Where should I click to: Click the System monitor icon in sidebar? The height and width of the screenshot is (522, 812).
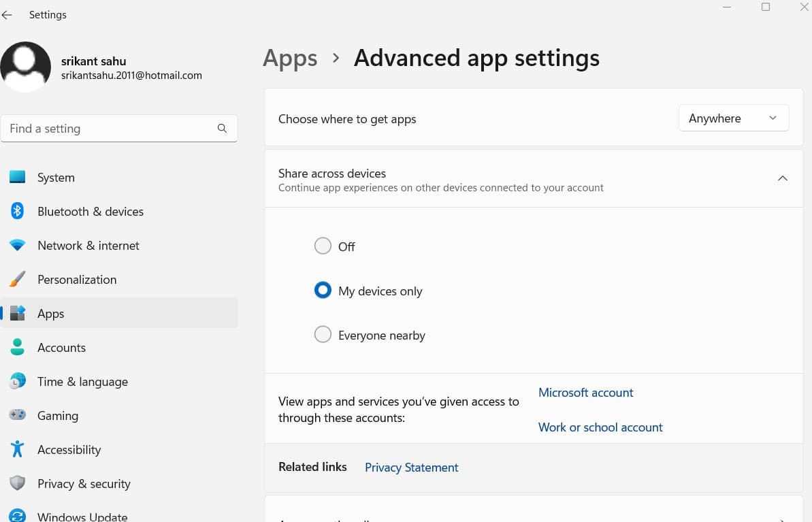18,178
